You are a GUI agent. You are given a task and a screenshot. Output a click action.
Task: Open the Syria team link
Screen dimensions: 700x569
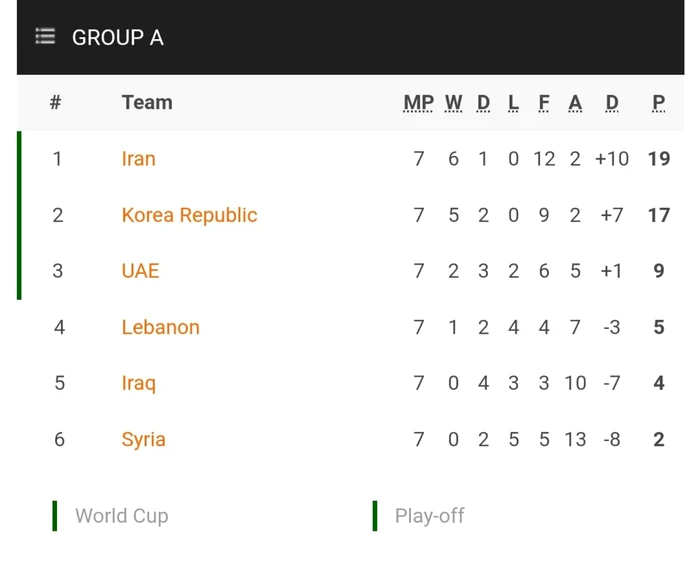143,440
